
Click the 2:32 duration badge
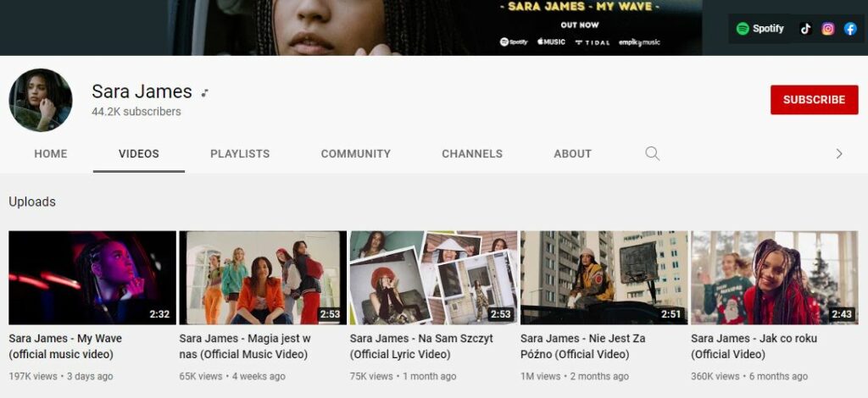pyautogui.click(x=159, y=314)
